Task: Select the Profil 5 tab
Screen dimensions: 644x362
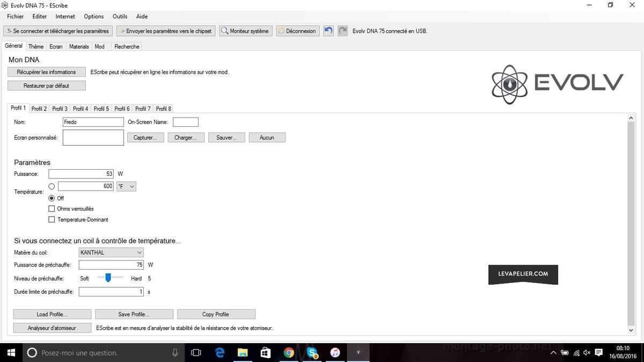Action: [101, 109]
